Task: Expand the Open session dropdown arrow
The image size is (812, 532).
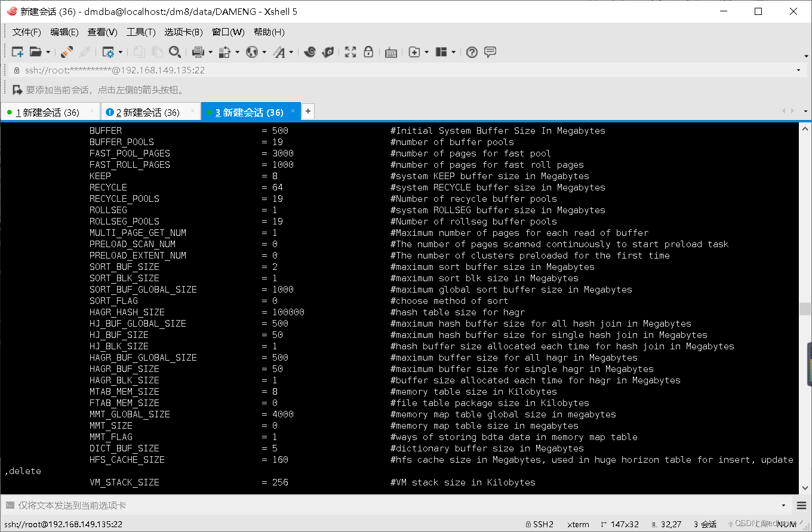Action: click(x=48, y=53)
